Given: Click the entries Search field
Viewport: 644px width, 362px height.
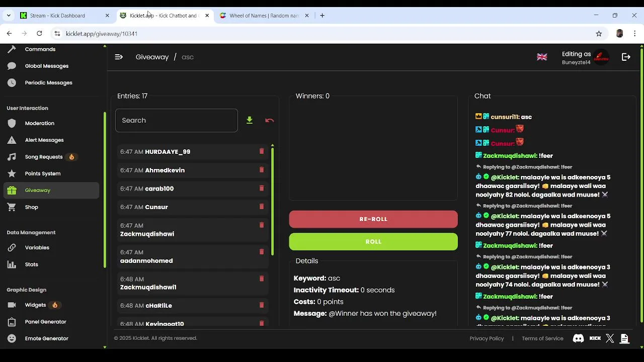Looking at the screenshot, I should click(177, 120).
